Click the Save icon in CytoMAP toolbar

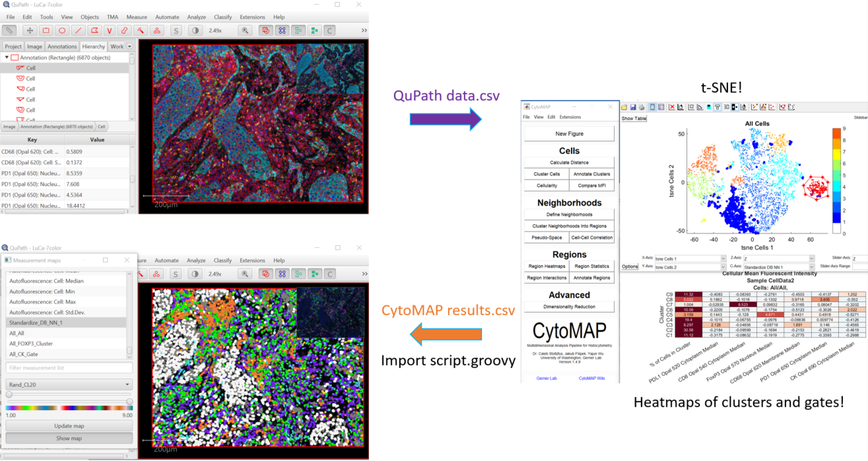[x=633, y=108]
